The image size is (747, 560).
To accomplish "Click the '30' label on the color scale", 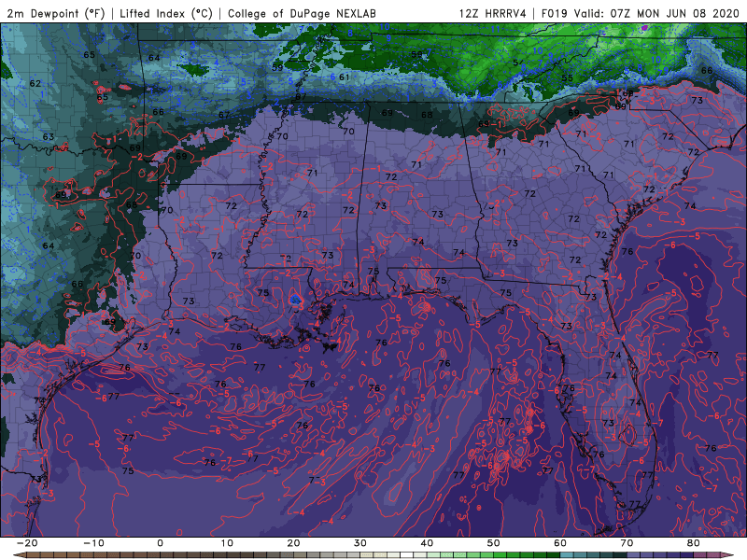I will 360,543.
